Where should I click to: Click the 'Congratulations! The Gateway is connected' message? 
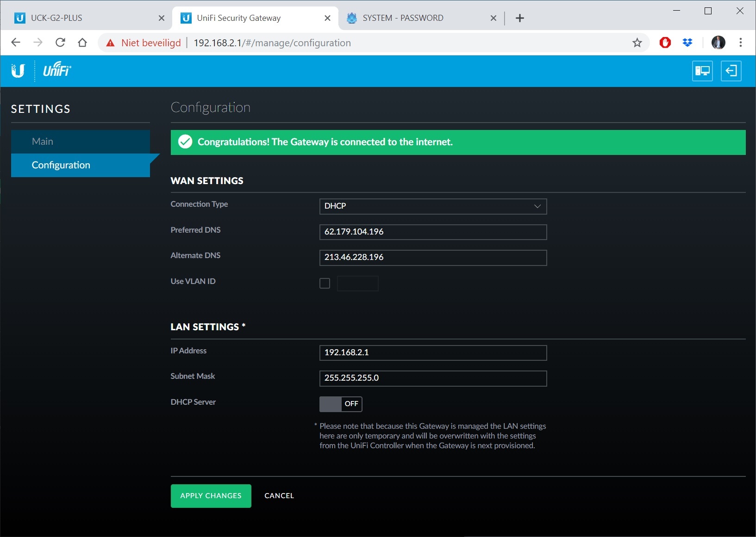pyautogui.click(x=325, y=142)
